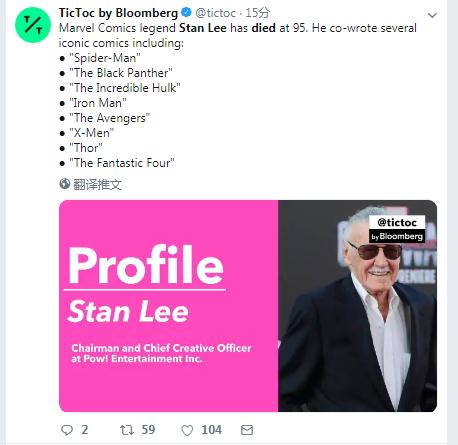Image resolution: width=458 pixels, height=445 pixels.
Task: Retweet using the retweet arrows icon
Action: [x=127, y=430]
